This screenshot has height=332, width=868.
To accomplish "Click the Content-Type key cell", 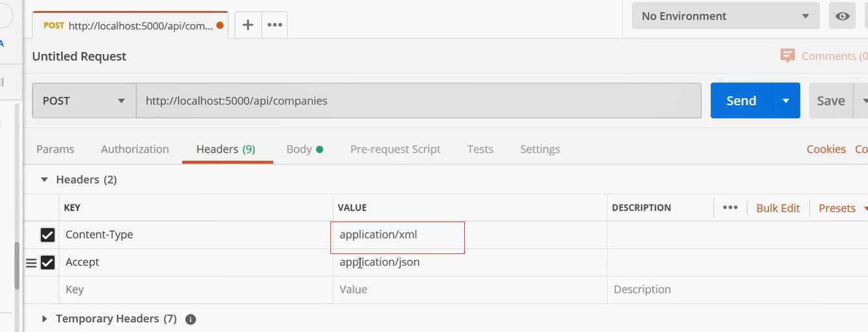I will point(196,235).
